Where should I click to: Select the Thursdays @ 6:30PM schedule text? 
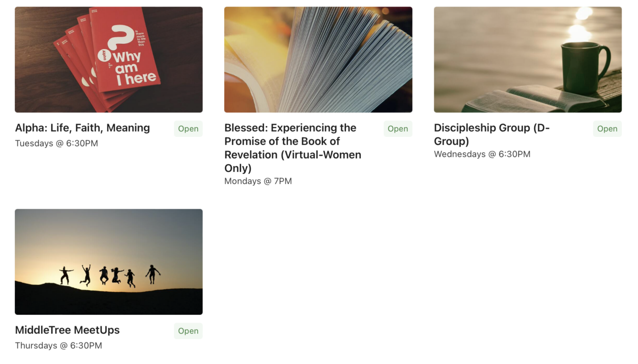tap(58, 346)
